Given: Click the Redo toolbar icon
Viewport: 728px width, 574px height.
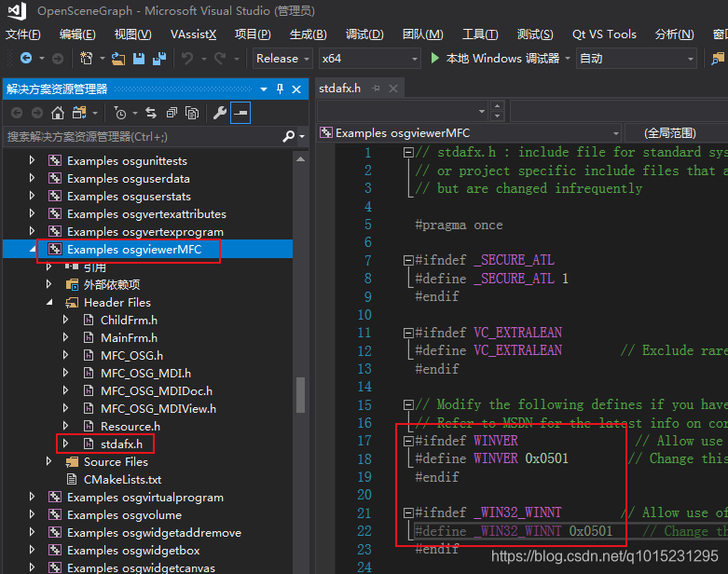Looking at the screenshot, I should 220,59.
